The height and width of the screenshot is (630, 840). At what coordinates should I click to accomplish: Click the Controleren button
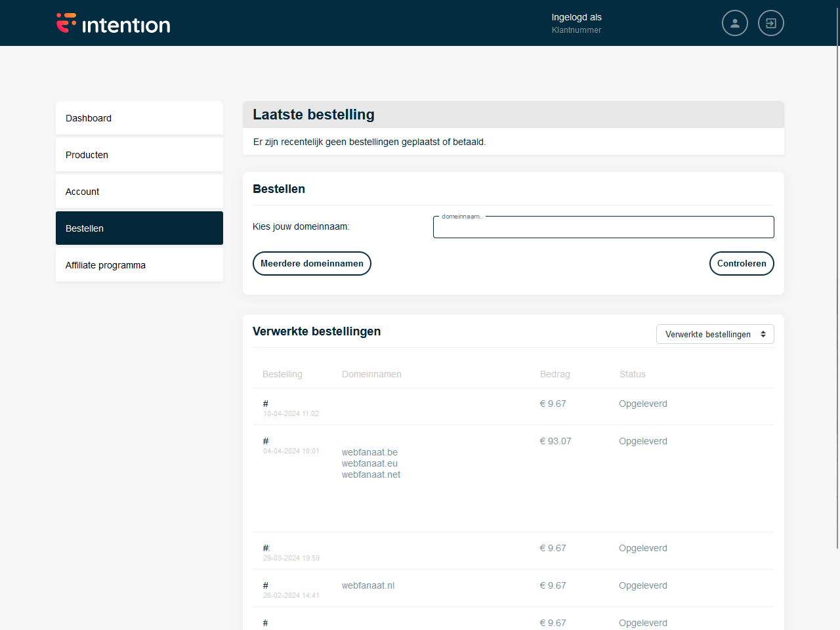[x=741, y=264]
